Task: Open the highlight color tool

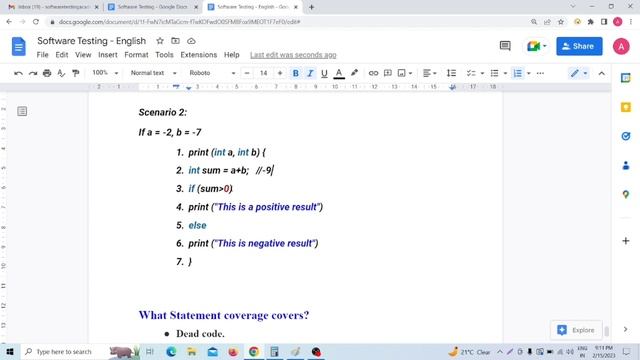Action: click(x=354, y=73)
